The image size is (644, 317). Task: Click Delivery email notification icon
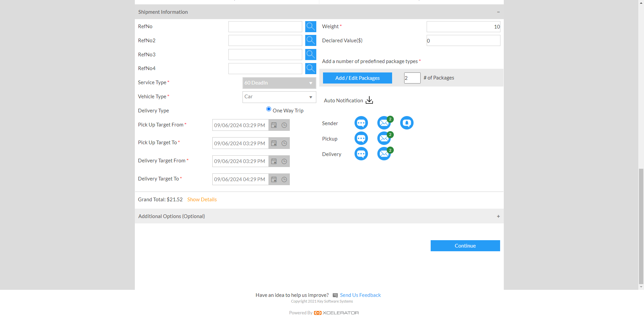pos(384,154)
